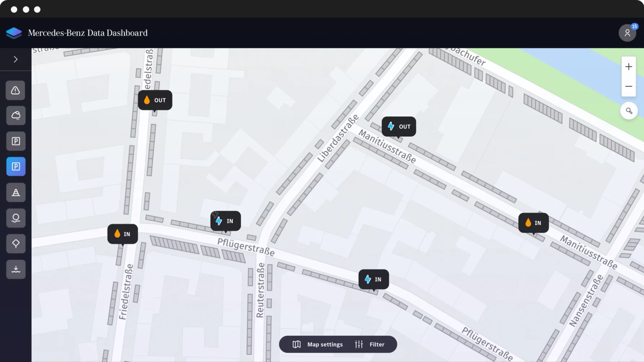Select the diamond marker sidebar icon
Viewport: 644px width, 362px height.
coord(16,243)
